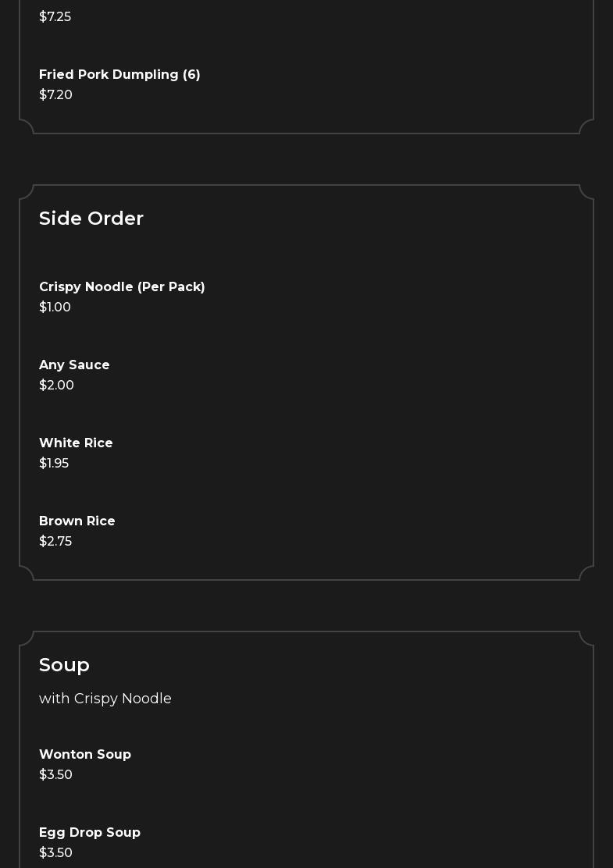Click the Wonton Soup $3.50 price

(x=55, y=775)
